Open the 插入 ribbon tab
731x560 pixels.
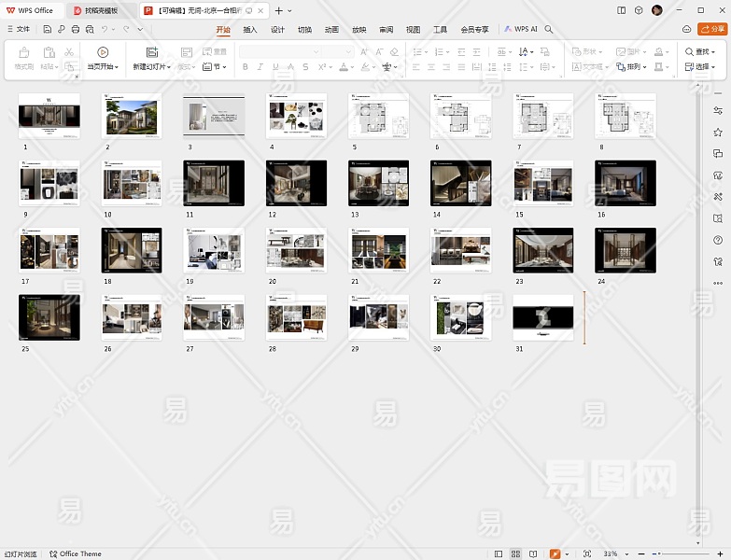tap(250, 29)
